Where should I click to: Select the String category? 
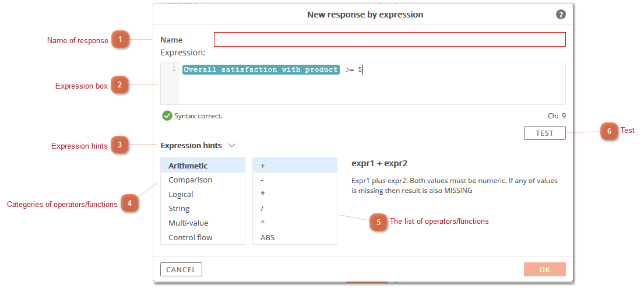pos(203,209)
